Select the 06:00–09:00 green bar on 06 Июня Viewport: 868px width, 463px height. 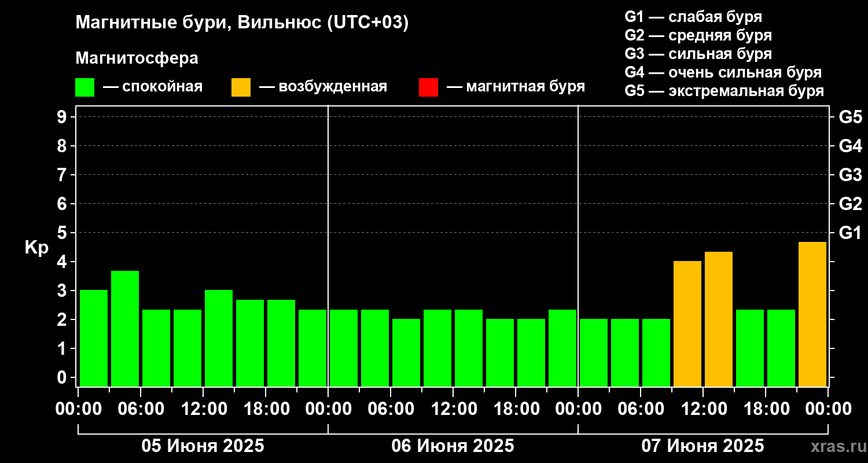click(406, 353)
